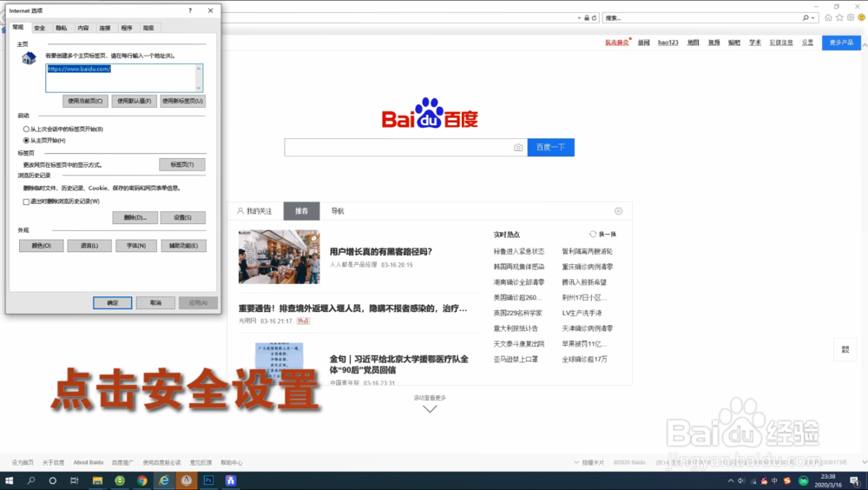Click the 字体(N) button
Viewport: 868px width, 490px height.
tap(136, 246)
